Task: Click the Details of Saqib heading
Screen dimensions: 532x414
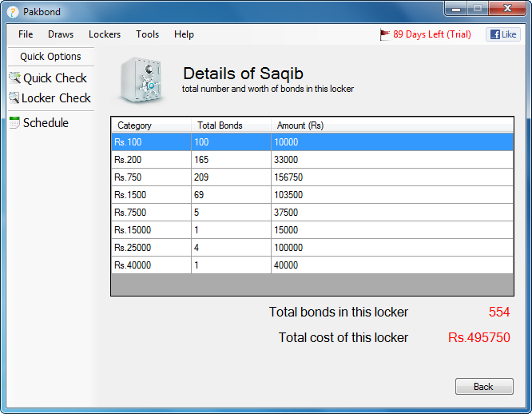Action: pos(244,74)
